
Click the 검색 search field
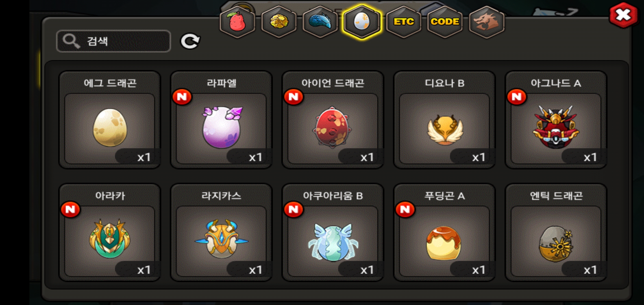click(x=114, y=41)
